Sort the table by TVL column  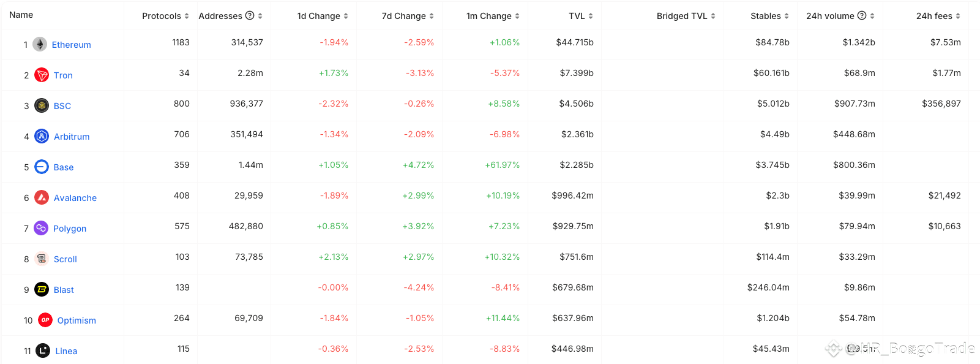(x=581, y=16)
